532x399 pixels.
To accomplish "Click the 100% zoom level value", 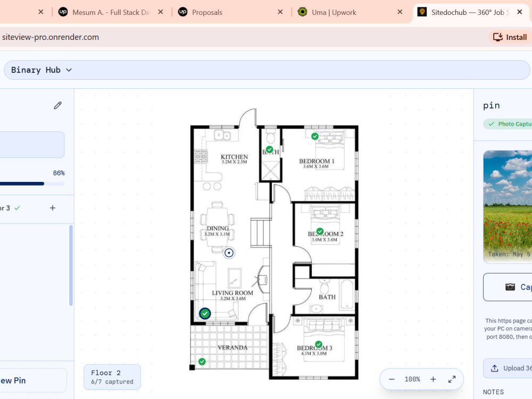I will point(412,379).
